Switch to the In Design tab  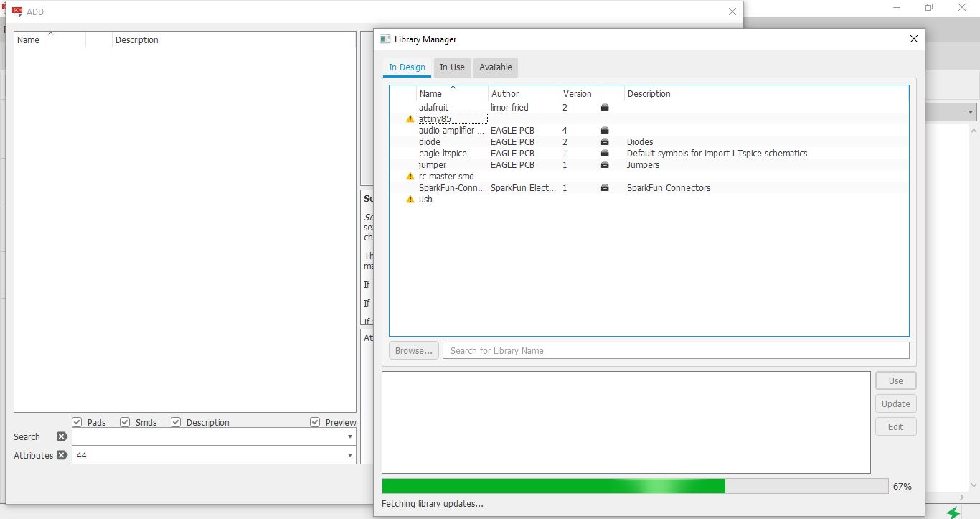[x=407, y=67]
